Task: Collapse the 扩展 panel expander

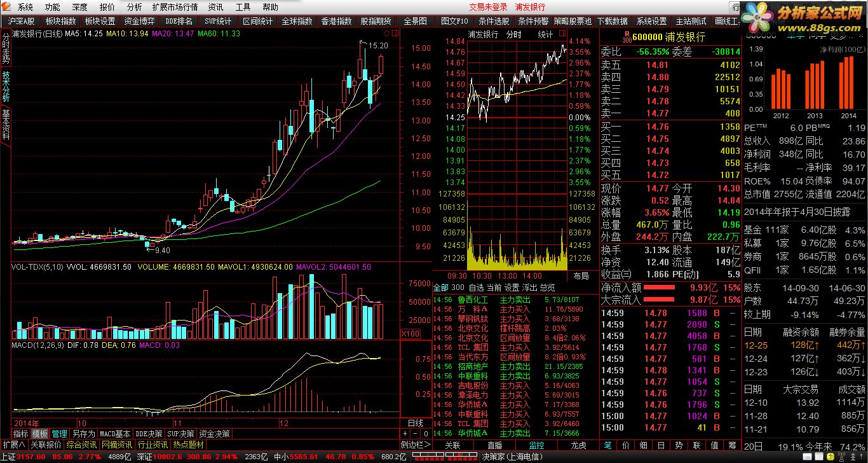Action: tap(13, 445)
